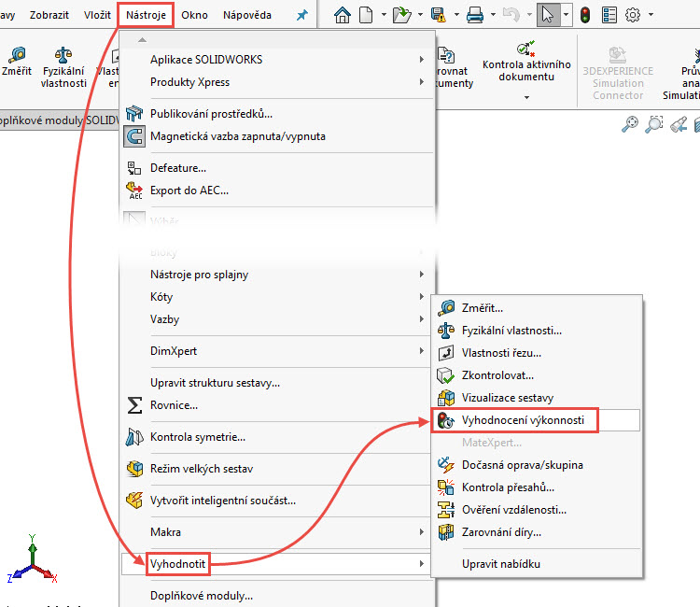The width and height of the screenshot is (700, 607).
Task: Open DimXpert submenu
Action: [x=277, y=350]
